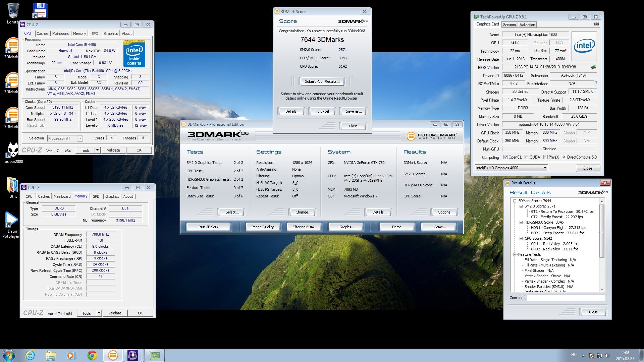
Task: Switch to the 3DMark taskbar button
Action: click(x=113, y=355)
